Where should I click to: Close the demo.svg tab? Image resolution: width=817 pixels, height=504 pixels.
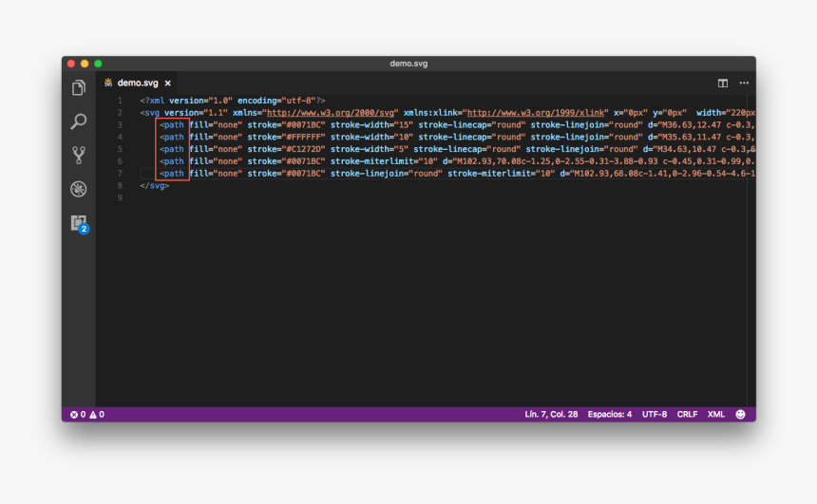click(x=168, y=84)
